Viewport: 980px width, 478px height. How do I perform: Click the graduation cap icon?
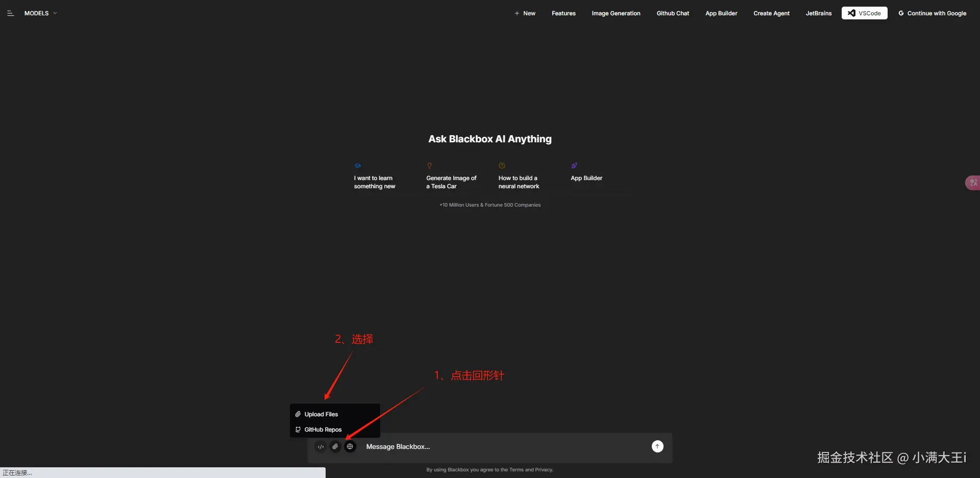coord(357,166)
